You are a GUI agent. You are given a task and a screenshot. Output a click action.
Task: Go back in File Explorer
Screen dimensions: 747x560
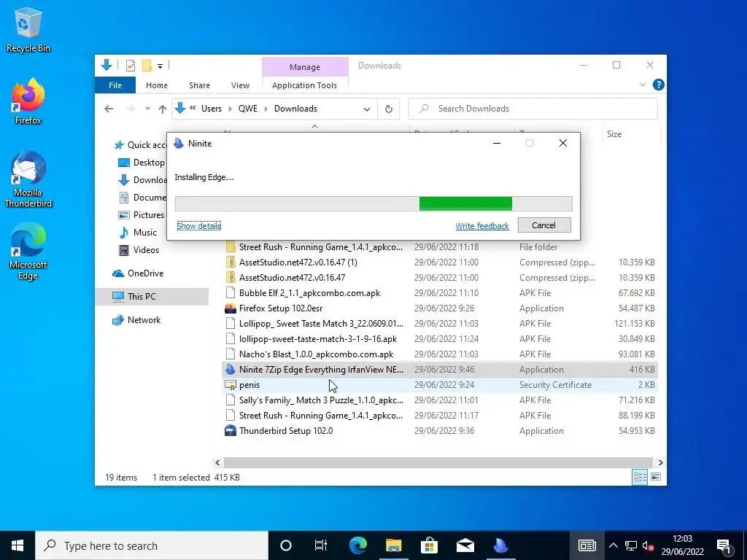pos(109,109)
